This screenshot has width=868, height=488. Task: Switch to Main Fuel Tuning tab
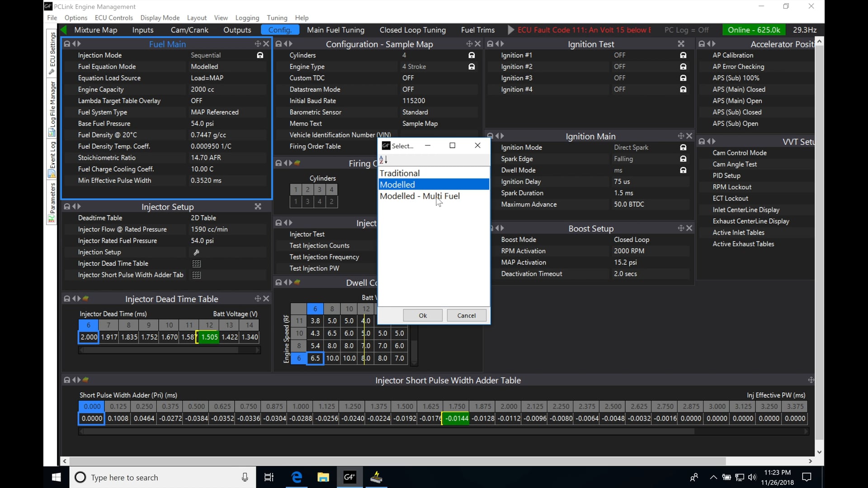coord(335,30)
